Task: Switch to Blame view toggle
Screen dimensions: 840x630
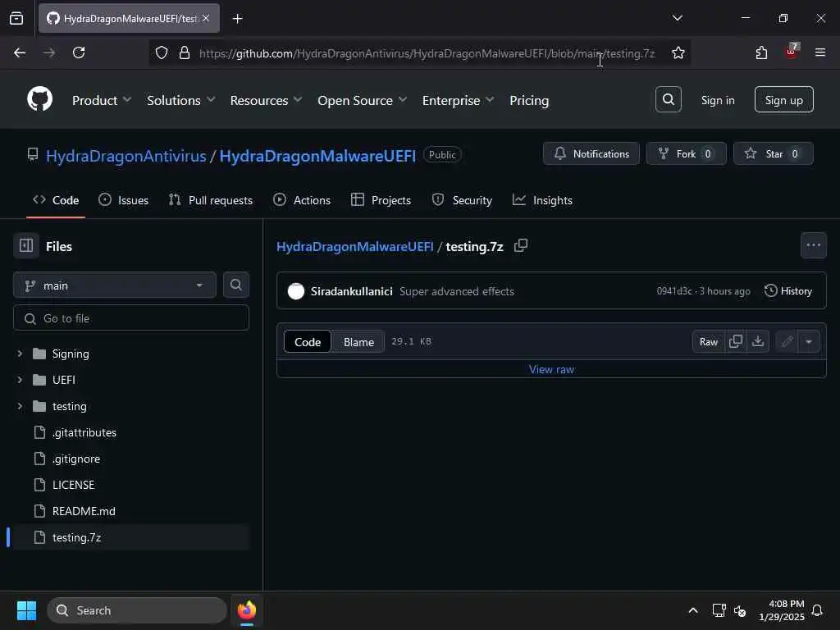Action: point(358,342)
